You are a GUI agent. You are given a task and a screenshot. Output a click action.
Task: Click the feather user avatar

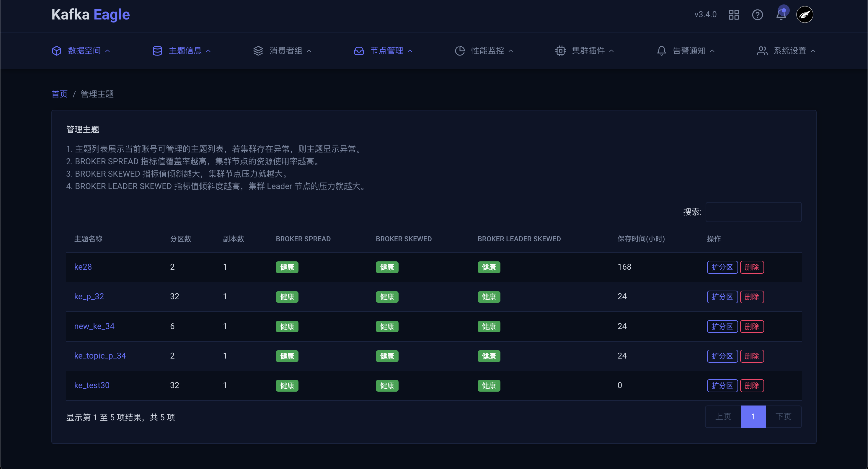click(x=804, y=15)
